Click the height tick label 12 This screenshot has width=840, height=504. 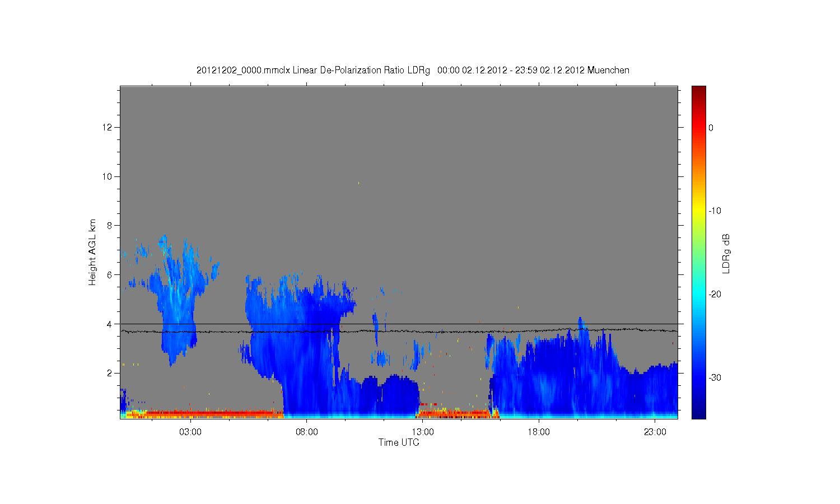[x=108, y=128]
